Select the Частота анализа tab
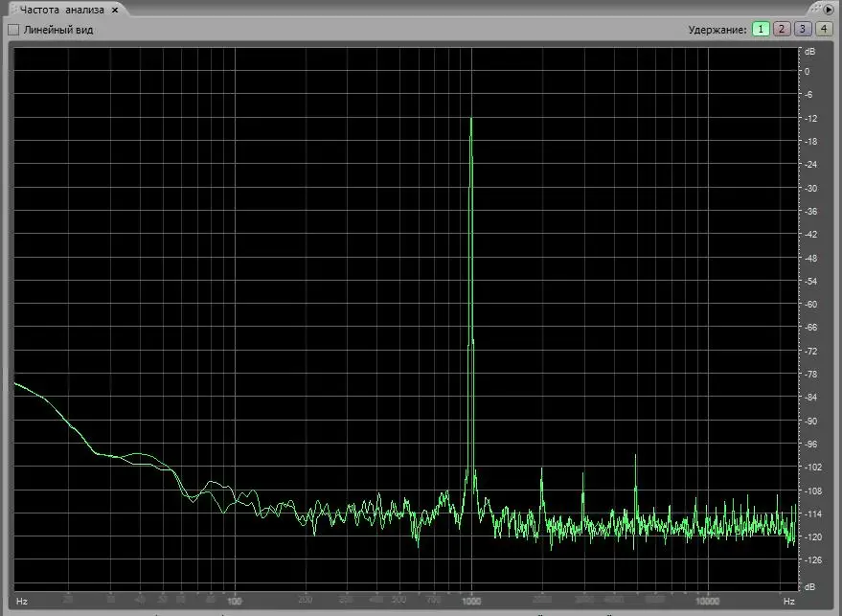Screen dimensions: 842x616 [61, 11]
